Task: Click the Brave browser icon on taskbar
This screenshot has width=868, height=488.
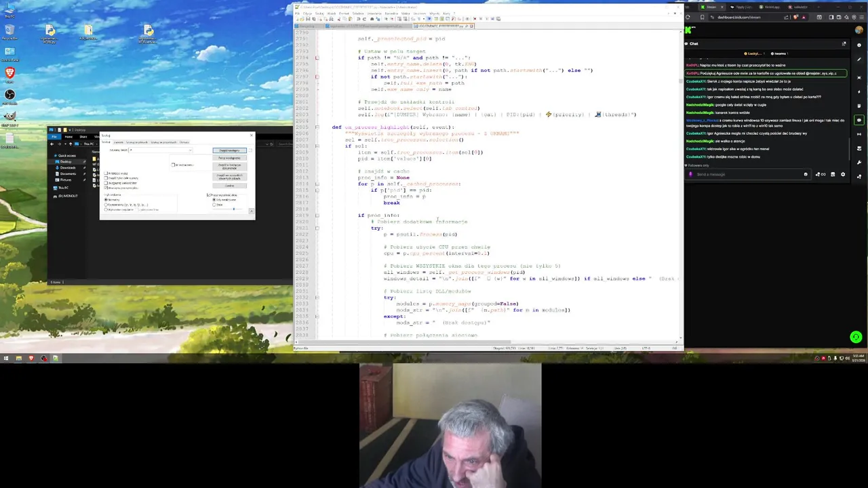Action: (x=31, y=358)
